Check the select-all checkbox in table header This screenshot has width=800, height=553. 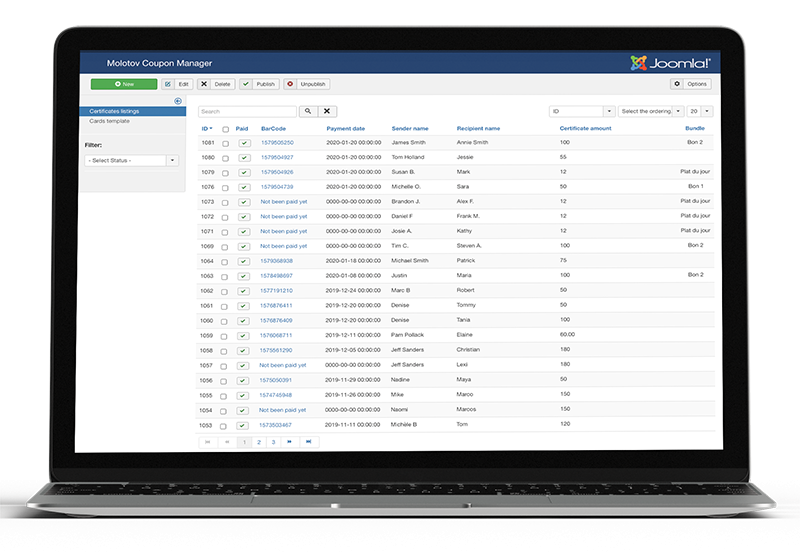coord(225,129)
